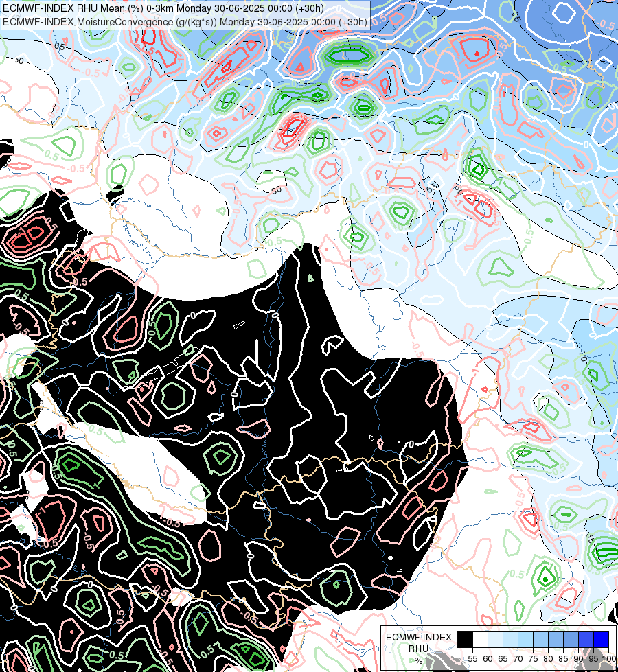The image size is (618, 672).
Task: Select the 65-70 light blue legend swatch
Action: (510, 639)
